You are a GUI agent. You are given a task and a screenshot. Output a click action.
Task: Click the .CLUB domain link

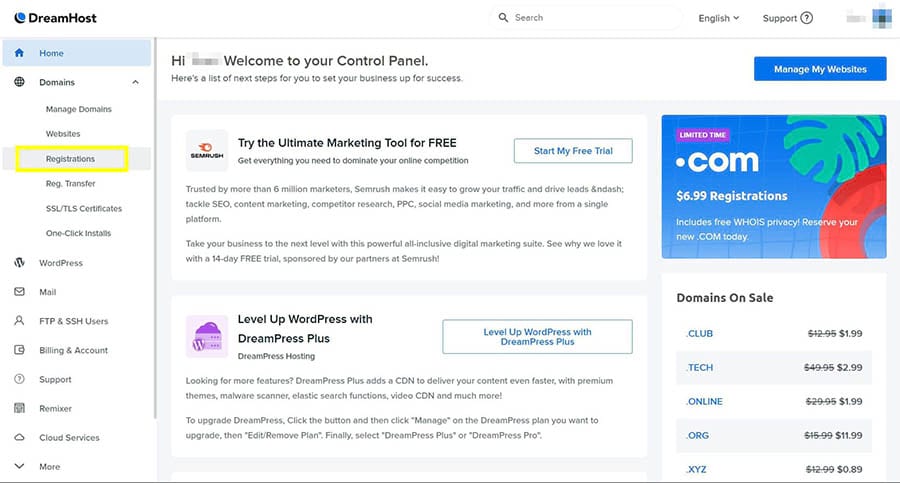tap(699, 333)
